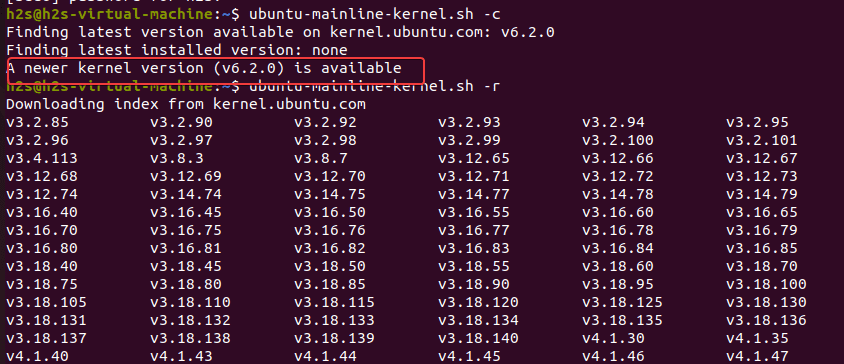Click on v4.1.30

614,339
